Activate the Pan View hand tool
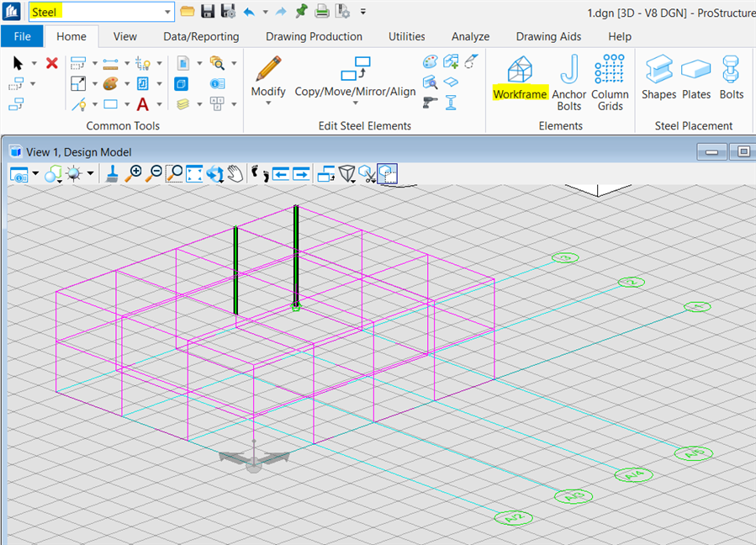756x545 pixels. [235, 173]
